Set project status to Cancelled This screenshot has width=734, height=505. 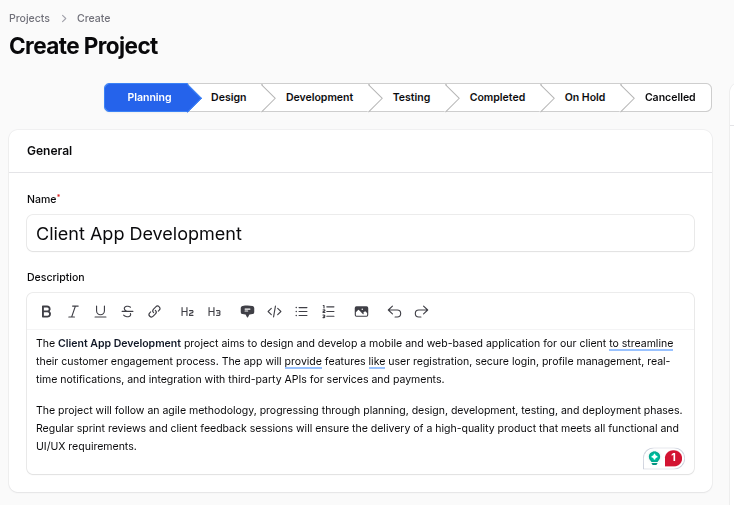point(670,97)
